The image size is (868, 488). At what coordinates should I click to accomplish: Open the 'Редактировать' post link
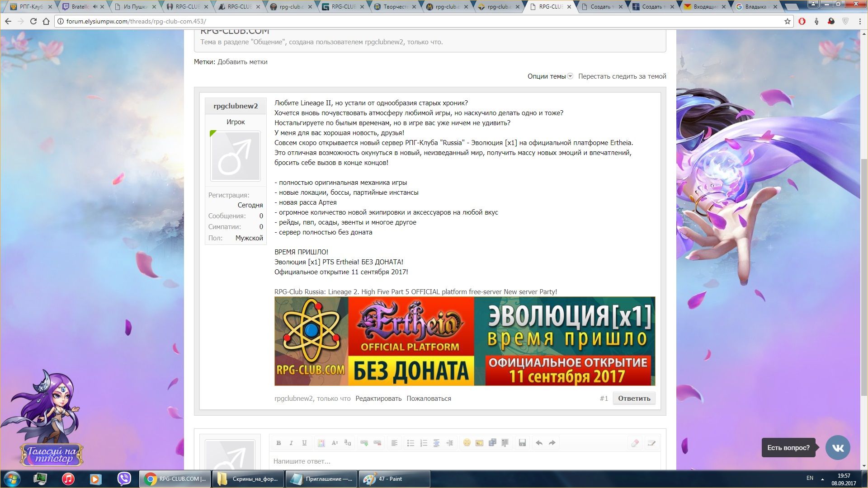pyautogui.click(x=378, y=399)
